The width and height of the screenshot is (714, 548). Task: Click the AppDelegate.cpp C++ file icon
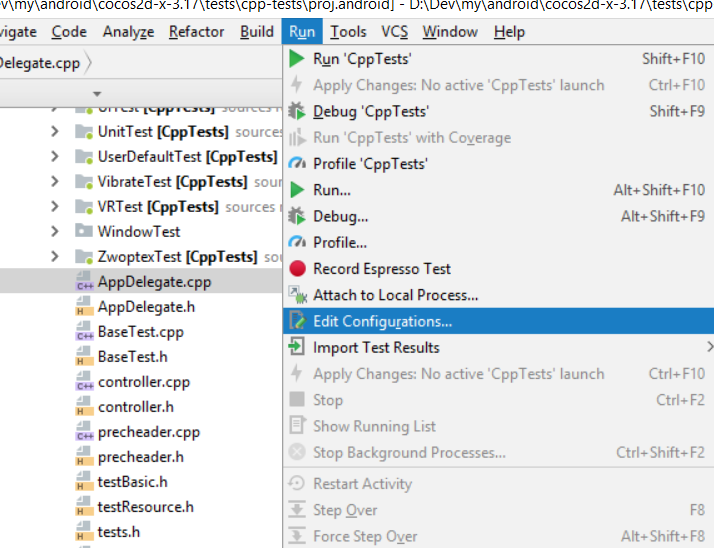84,282
